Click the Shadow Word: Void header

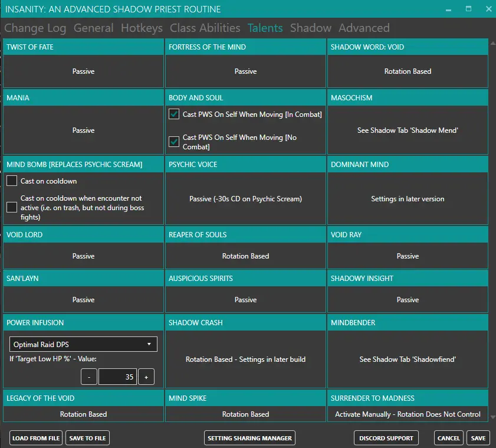point(408,47)
